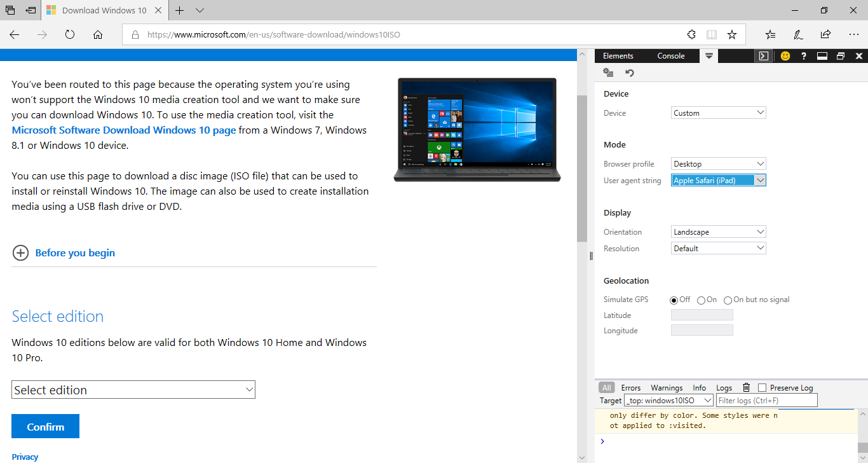The height and width of the screenshot is (463, 868).
Task: Open the Privacy link
Action: point(25,457)
